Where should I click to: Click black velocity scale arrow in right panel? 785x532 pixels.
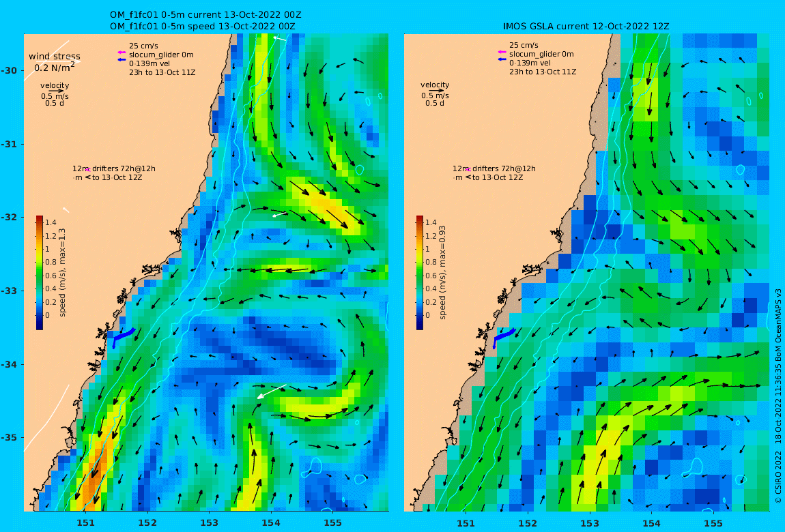[436, 91]
